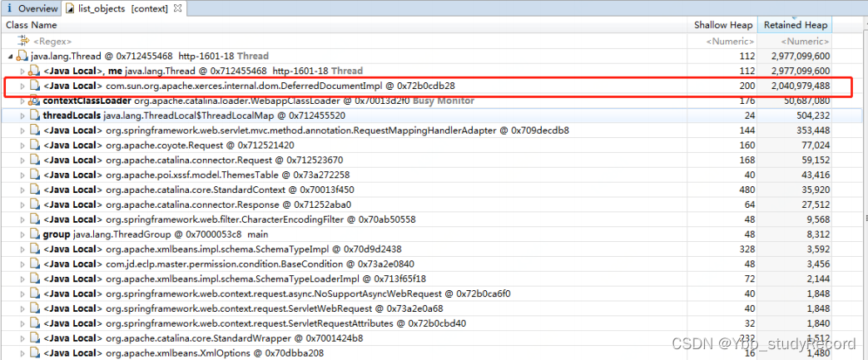The height and width of the screenshot is (360, 868).
Task: Expand the org.apache.coyote.Request row
Action: [x=22, y=145]
